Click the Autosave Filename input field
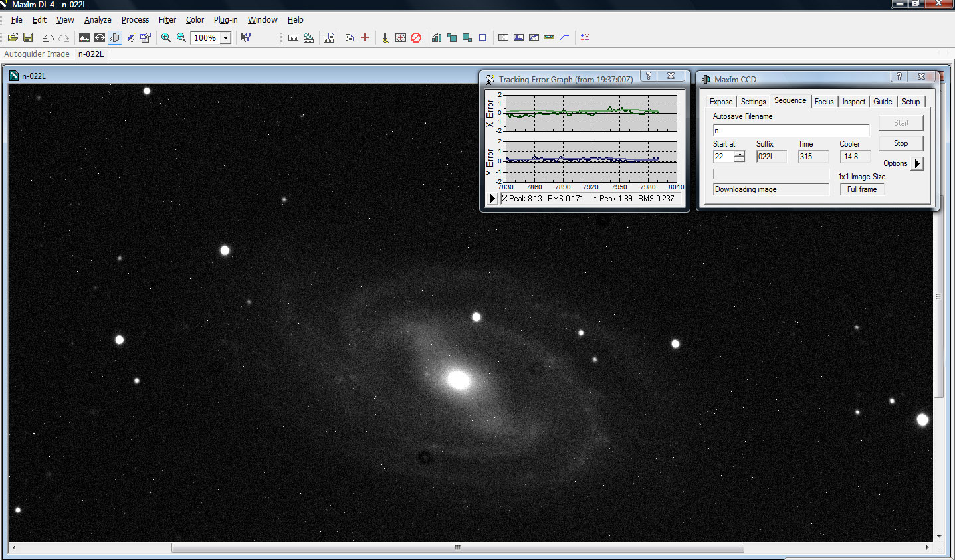 pos(791,130)
